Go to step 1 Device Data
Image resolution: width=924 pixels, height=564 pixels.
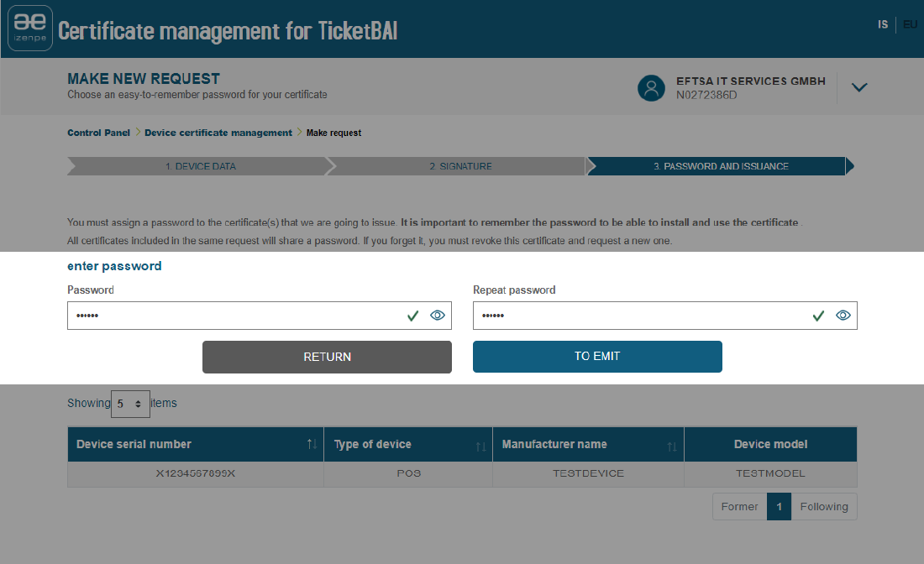[200, 166]
